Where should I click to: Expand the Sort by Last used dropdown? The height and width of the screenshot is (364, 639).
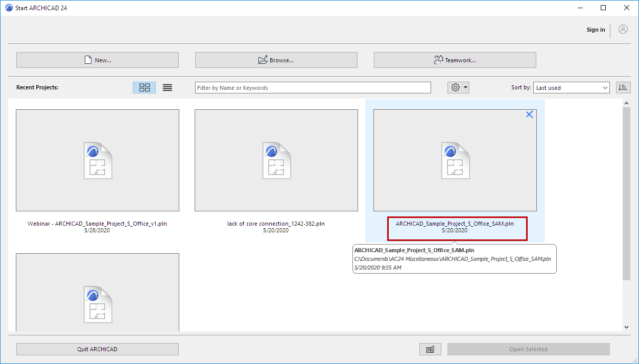[x=572, y=88]
